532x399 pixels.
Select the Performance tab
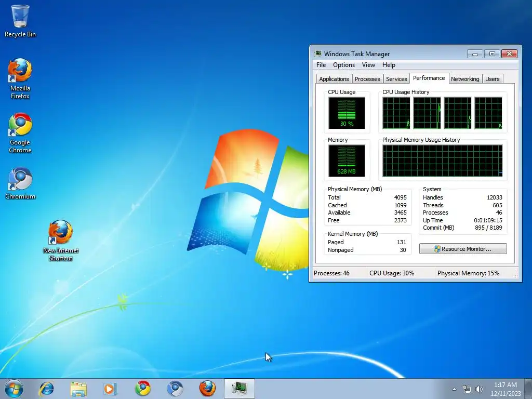429,78
